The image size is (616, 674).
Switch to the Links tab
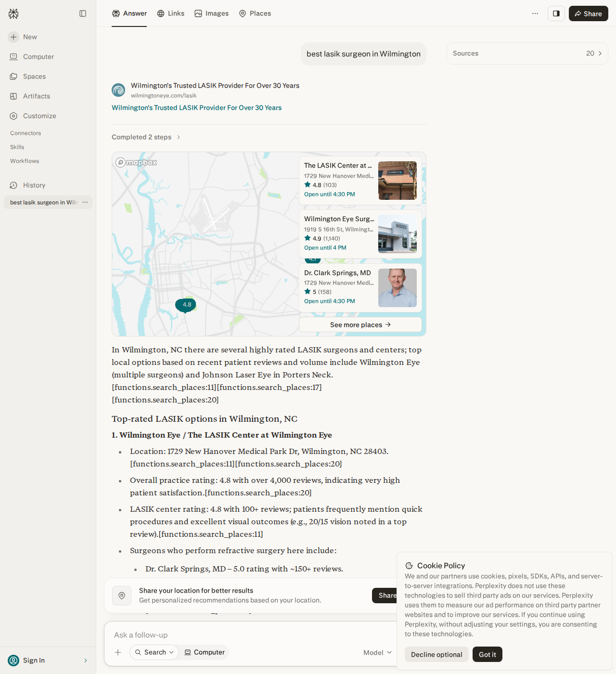(x=171, y=13)
